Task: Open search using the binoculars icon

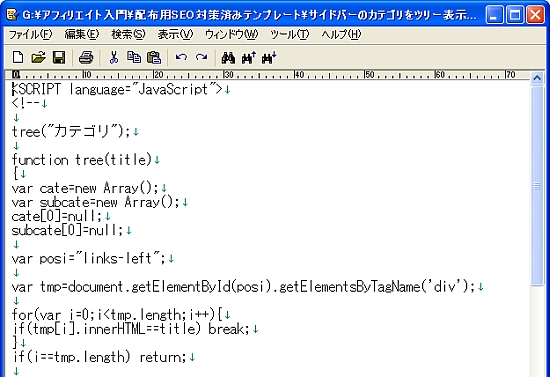Action: click(228, 58)
